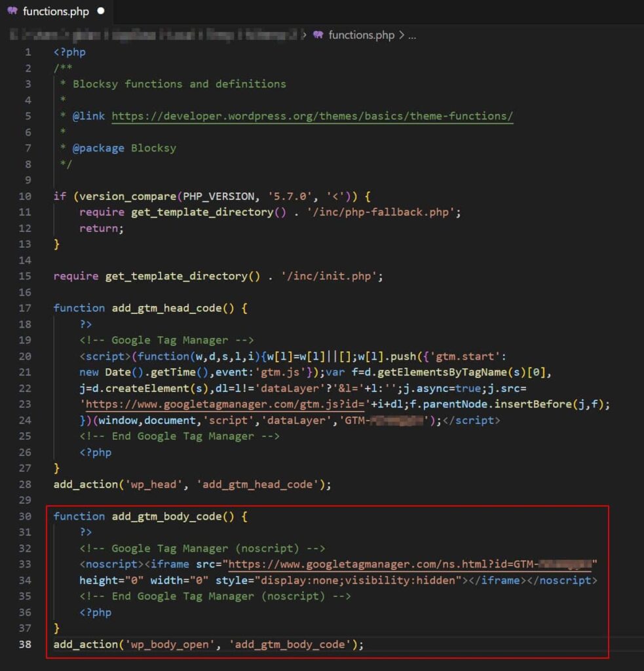Click line number 38 in the gutter
The height and width of the screenshot is (671, 644).
[x=25, y=644]
